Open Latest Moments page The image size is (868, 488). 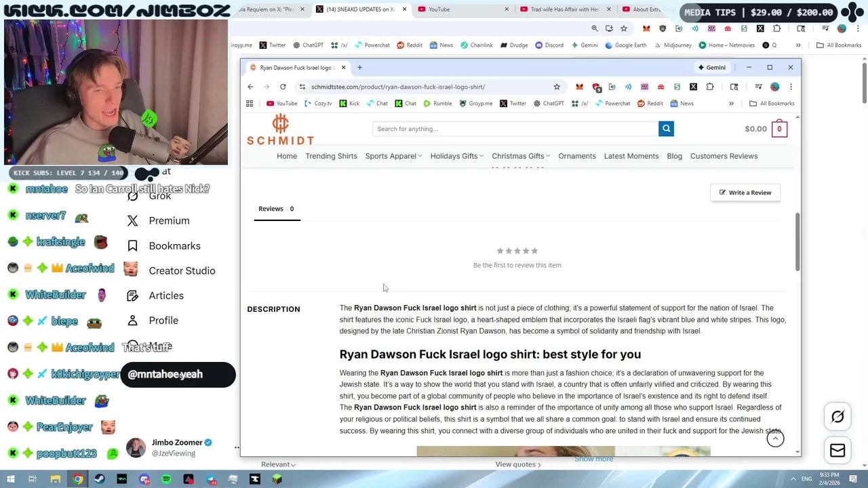pyautogui.click(x=631, y=156)
